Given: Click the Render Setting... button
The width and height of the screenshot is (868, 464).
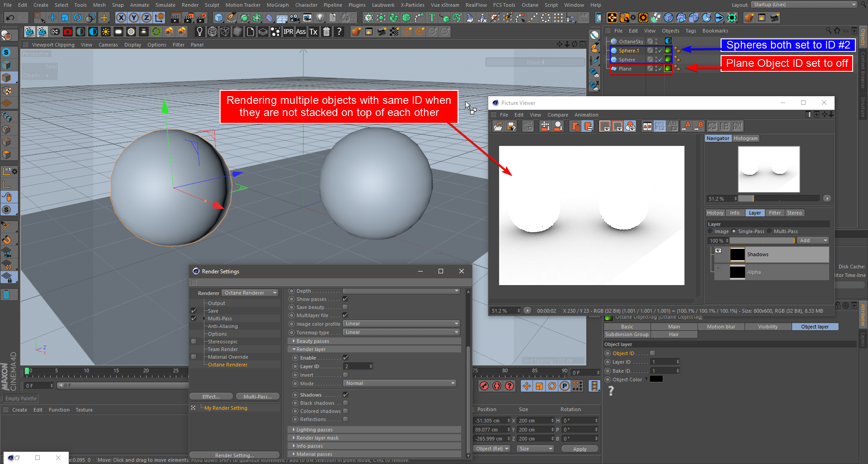Looking at the screenshot, I should pos(235,455).
